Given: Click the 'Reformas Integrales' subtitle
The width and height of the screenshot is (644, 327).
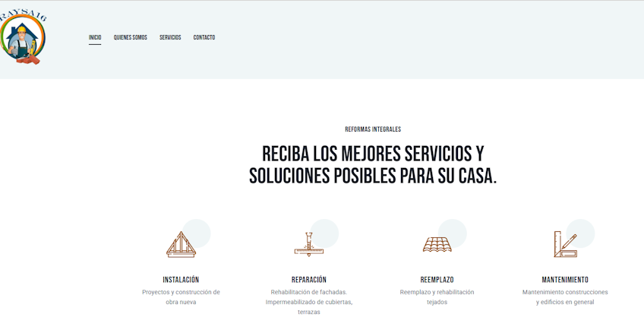Looking at the screenshot, I should coord(373,129).
